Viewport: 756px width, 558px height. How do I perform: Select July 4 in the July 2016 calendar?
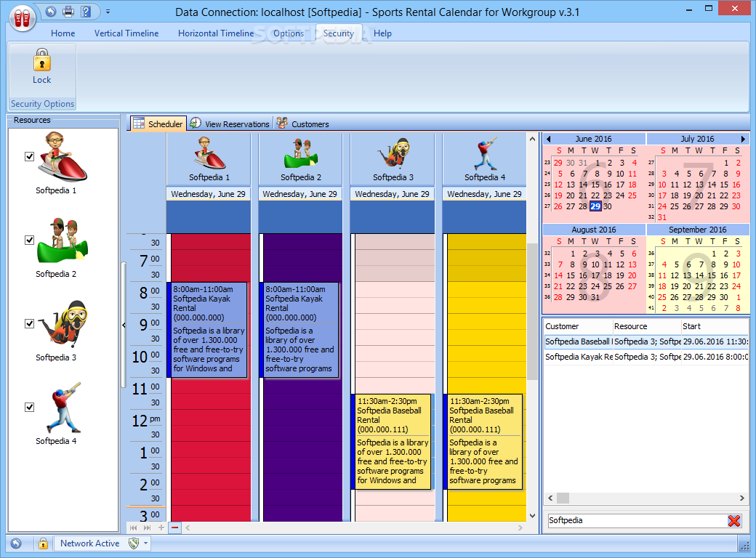coord(677,174)
